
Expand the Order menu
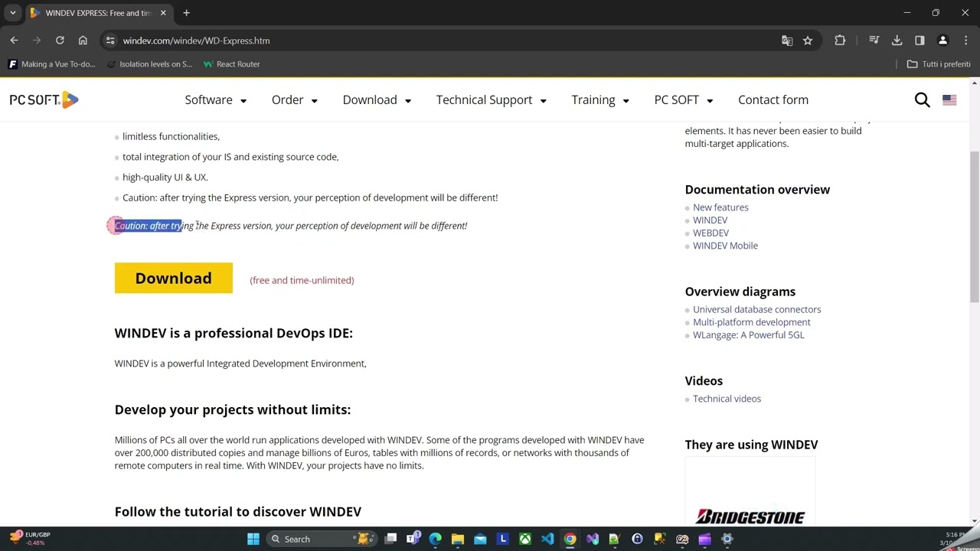294,100
